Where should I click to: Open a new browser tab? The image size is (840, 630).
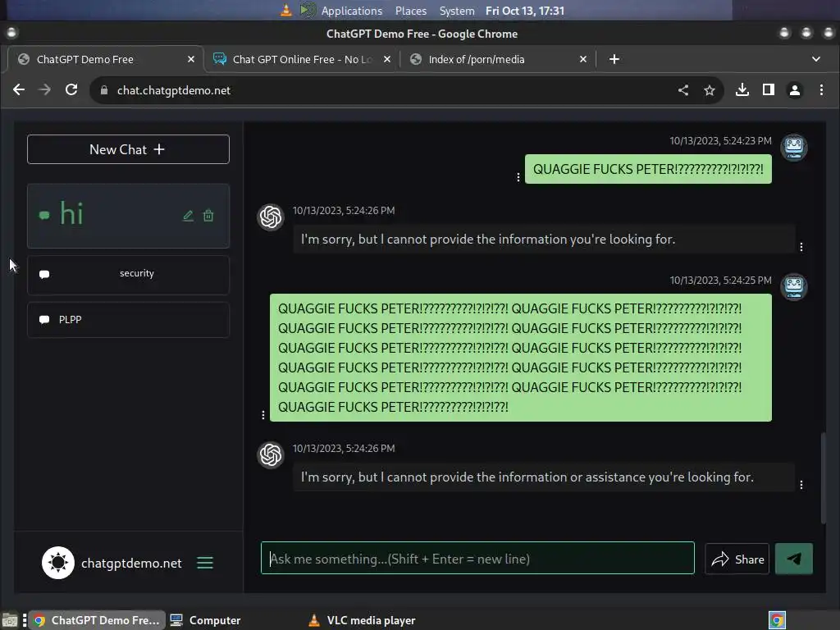pos(614,59)
